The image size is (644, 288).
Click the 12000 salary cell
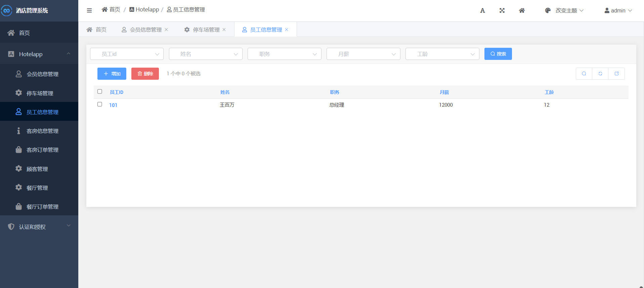(x=446, y=105)
